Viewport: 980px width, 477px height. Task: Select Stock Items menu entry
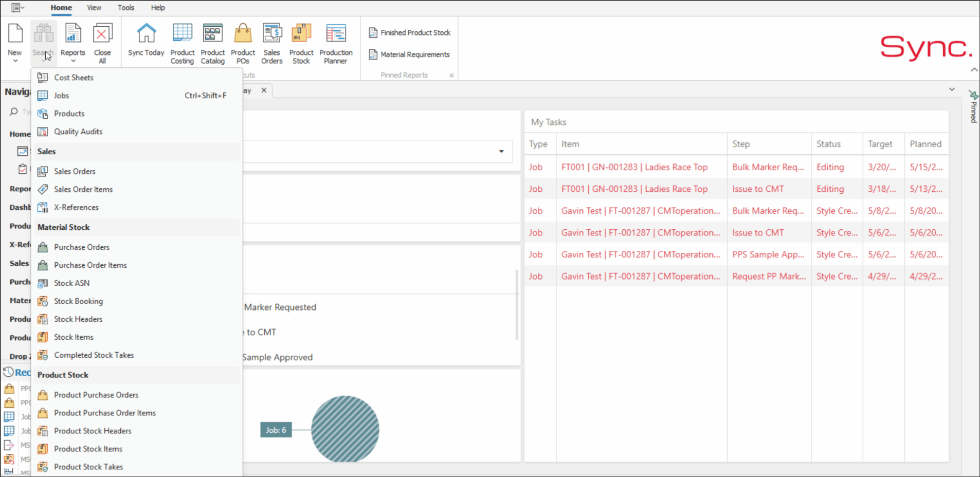[137, 337]
